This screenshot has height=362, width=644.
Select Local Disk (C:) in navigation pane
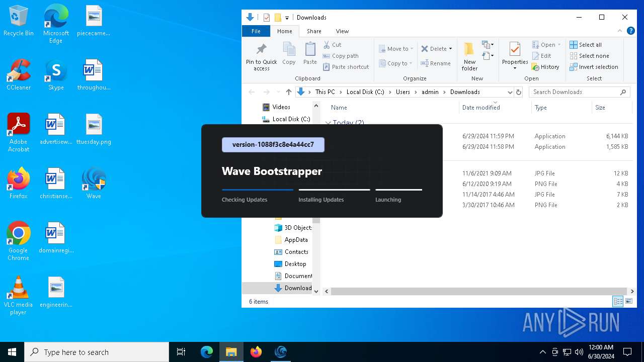pyautogui.click(x=286, y=119)
